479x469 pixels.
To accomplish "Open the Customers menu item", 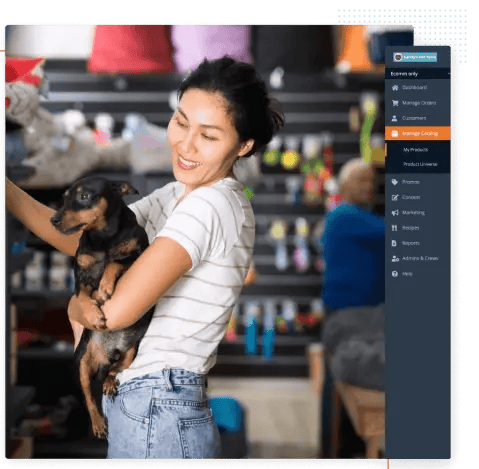I will tap(414, 118).
